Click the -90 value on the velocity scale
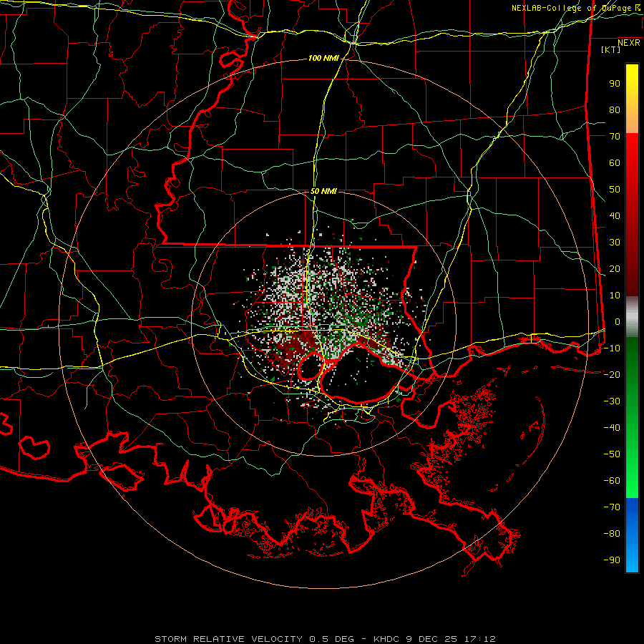The width and height of the screenshot is (644, 644). coord(612,560)
